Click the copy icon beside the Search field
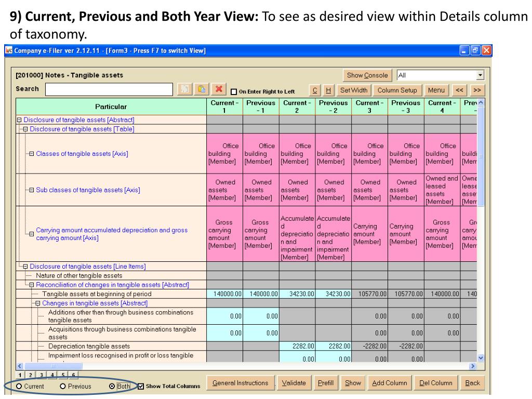 coord(185,89)
